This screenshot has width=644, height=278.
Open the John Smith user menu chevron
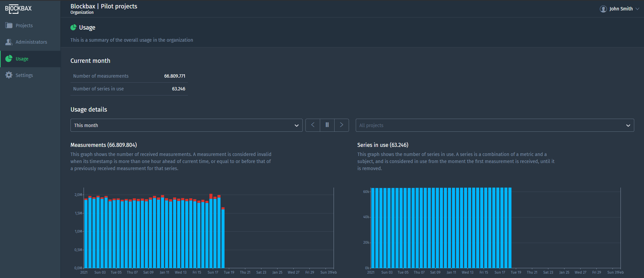(637, 9)
